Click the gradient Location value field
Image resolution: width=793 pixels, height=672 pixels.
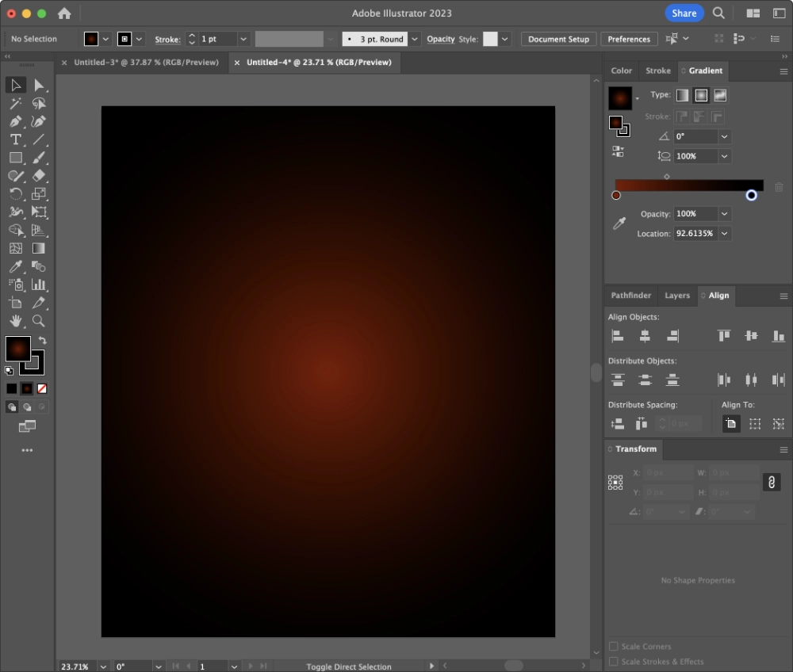(x=695, y=234)
